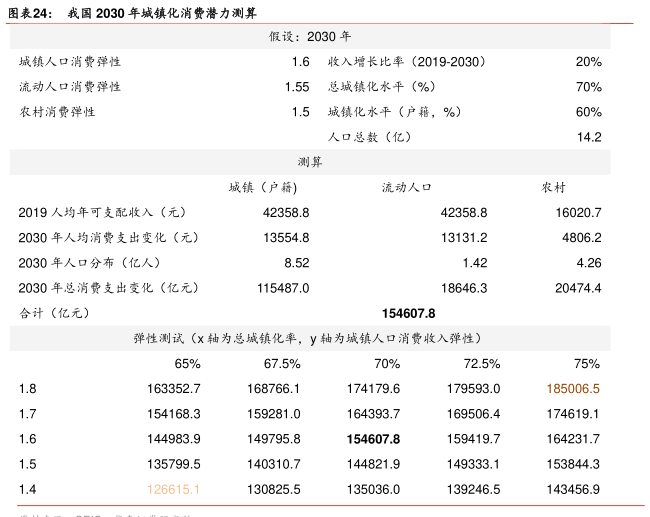The image size is (650, 517).
Task: Click the table title 图表24
Action: tap(29, 13)
